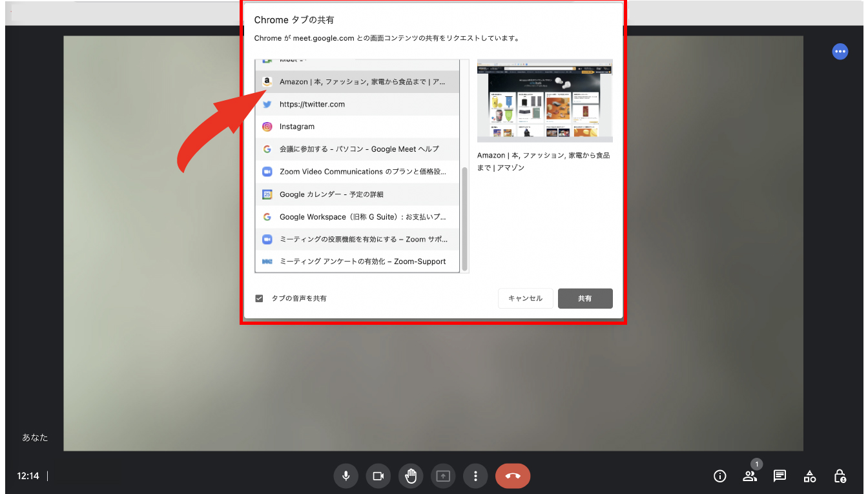The width and height of the screenshot is (868, 494).
Task: End the call with red hang-up button
Action: (513, 476)
